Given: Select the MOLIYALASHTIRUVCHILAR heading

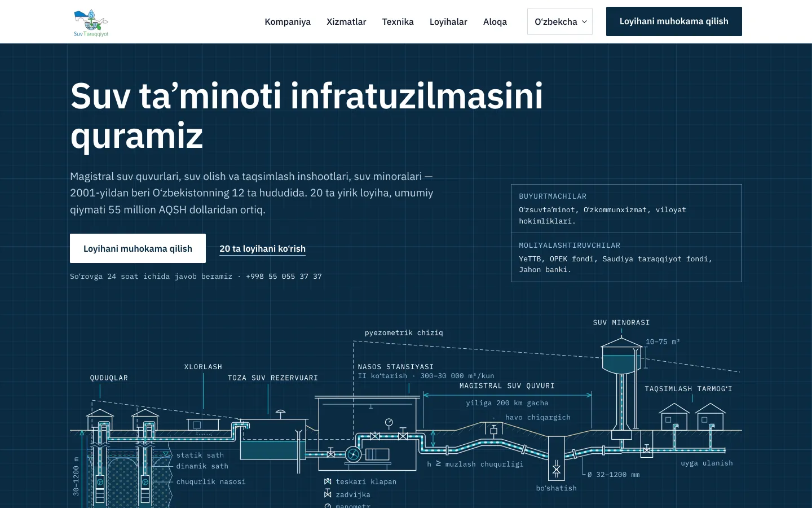Looking at the screenshot, I should pyautogui.click(x=570, y=246).
